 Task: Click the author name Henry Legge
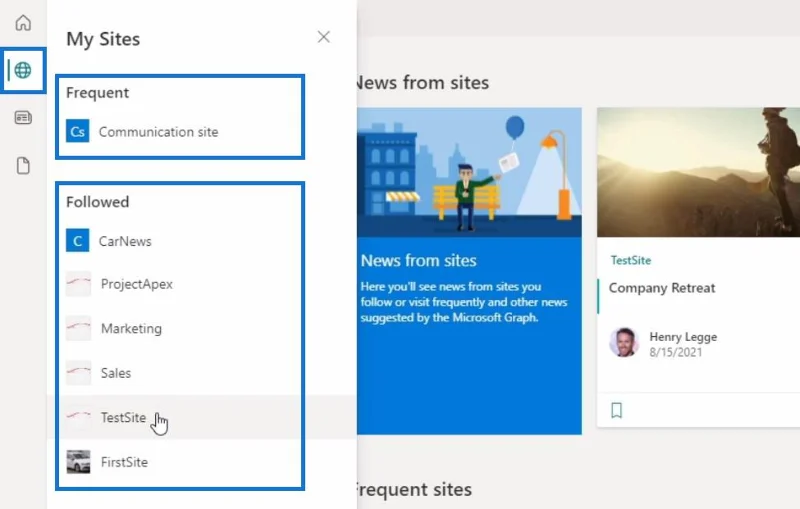(683, 337)
